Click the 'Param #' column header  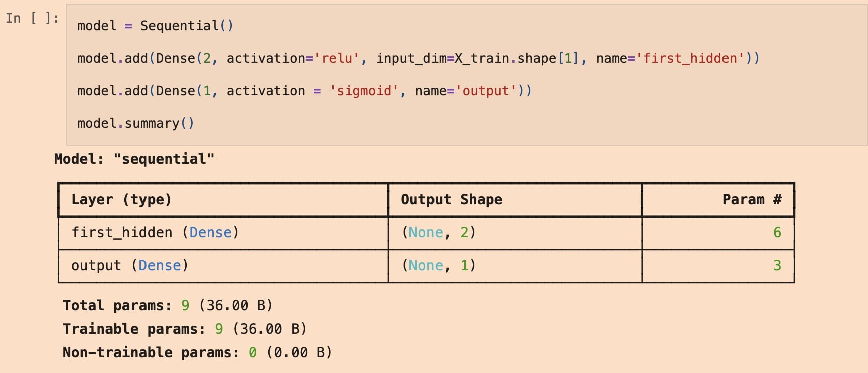(x=718, y=200)
